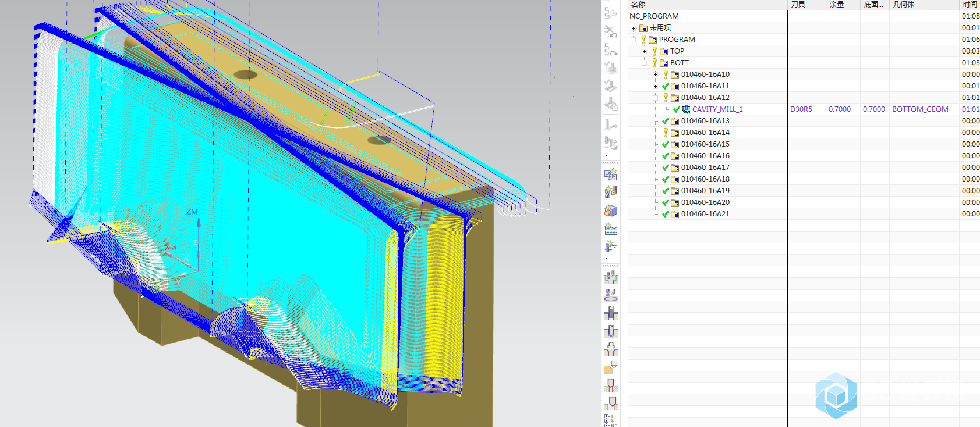Screen dimensions: 980x427
Task: Click the lower red-green pocket cutter icon
Action: 610,403
